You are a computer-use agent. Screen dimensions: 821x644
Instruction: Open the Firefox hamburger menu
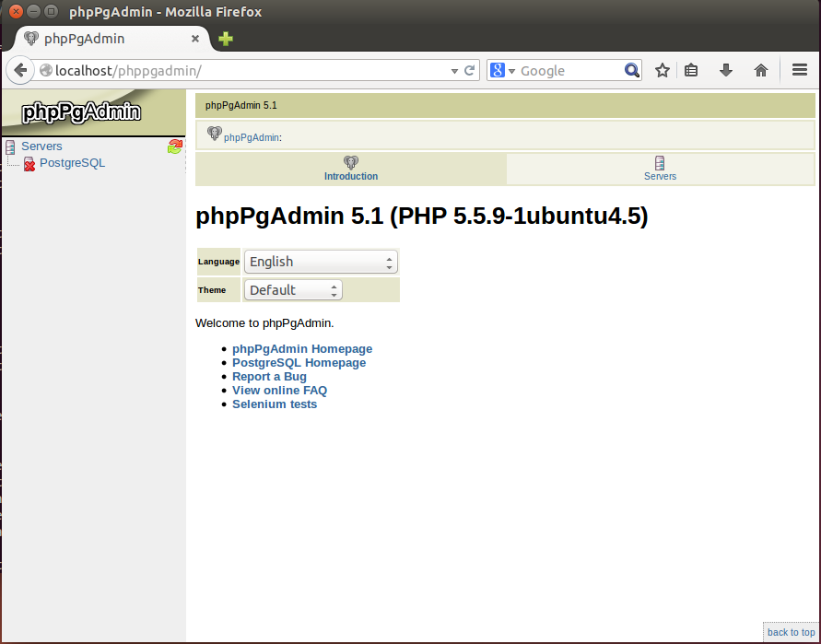click(x=799, y=70)
